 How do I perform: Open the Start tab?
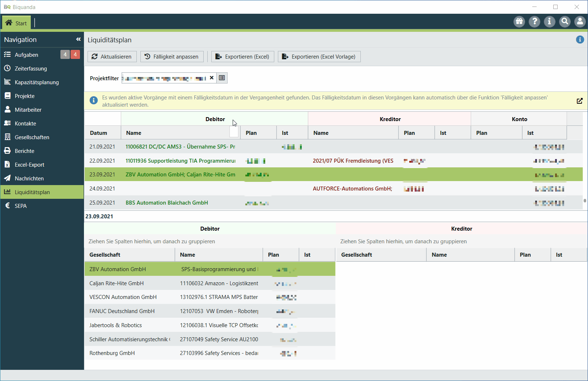point(16,23)
